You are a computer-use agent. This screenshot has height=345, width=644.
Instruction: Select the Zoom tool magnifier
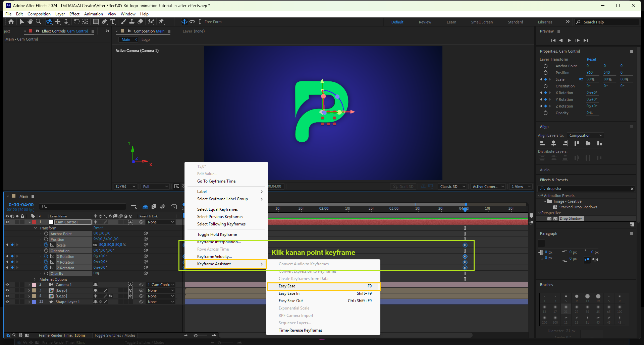tap(39, 22)
